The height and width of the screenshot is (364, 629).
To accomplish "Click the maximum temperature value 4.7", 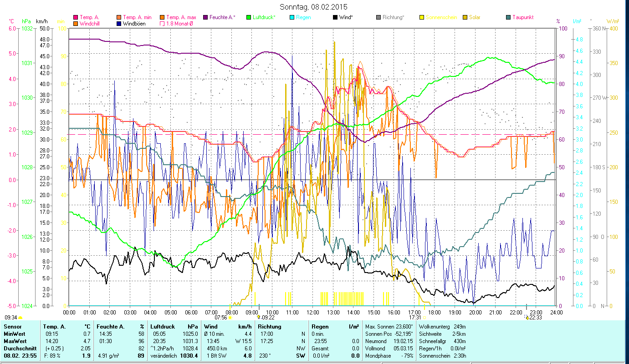I will click(x=87, y=341).
